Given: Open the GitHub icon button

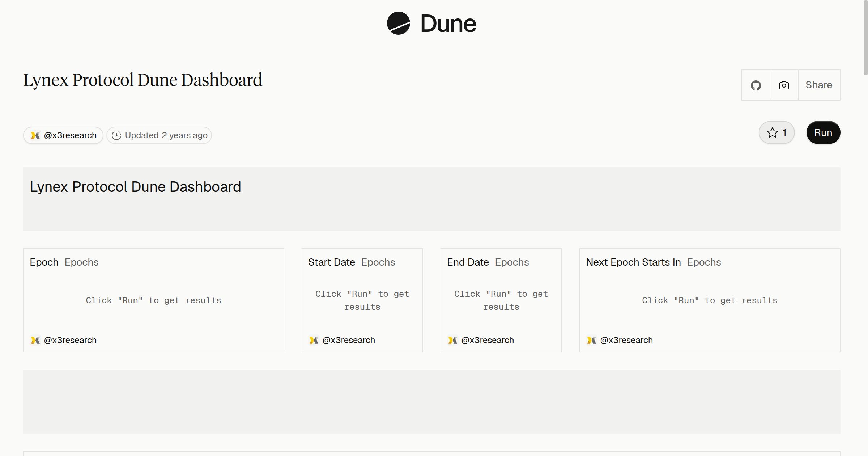Looking at the screenshot, I should 756,85.
